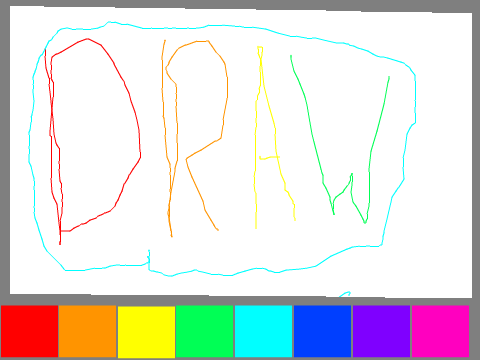This screenshot has width=480, height=360.
Task: Click the white drawing canvas
Action: (241, 152)
